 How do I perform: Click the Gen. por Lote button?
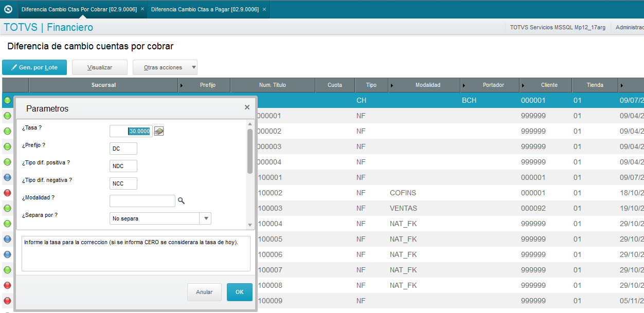coord(34,67)
